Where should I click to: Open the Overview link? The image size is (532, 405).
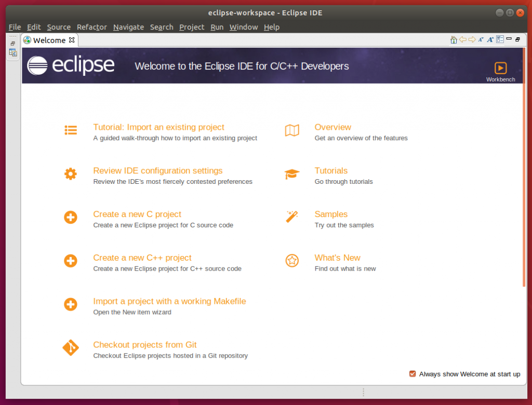pos(332,127)
